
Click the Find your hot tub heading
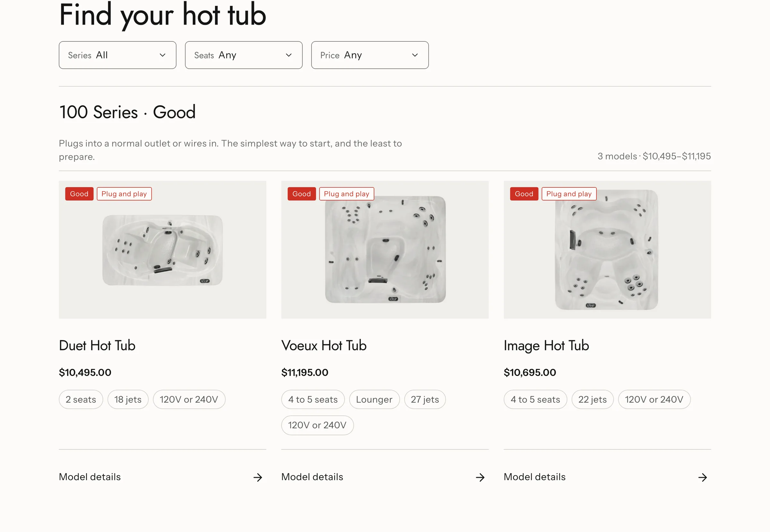[x=163, y=15]
